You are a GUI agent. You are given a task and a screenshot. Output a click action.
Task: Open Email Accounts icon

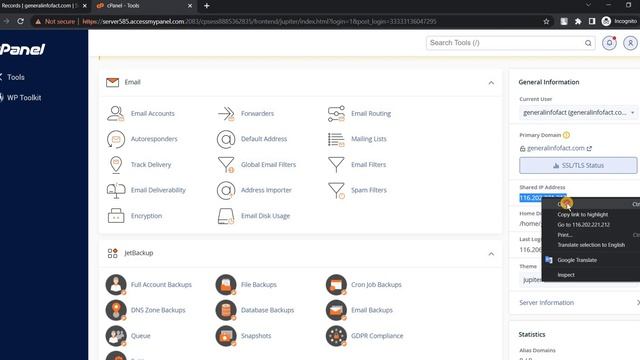pyautogui.click(x=116, y=113)
